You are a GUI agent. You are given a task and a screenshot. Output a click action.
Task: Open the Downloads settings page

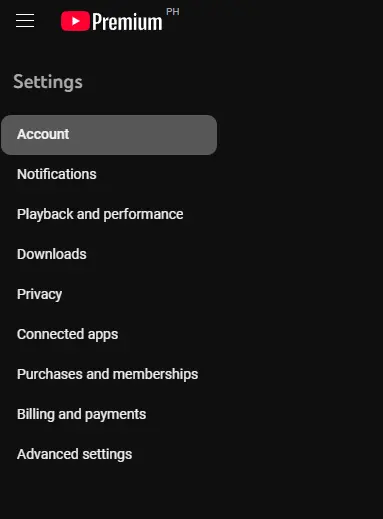point(109,254)
